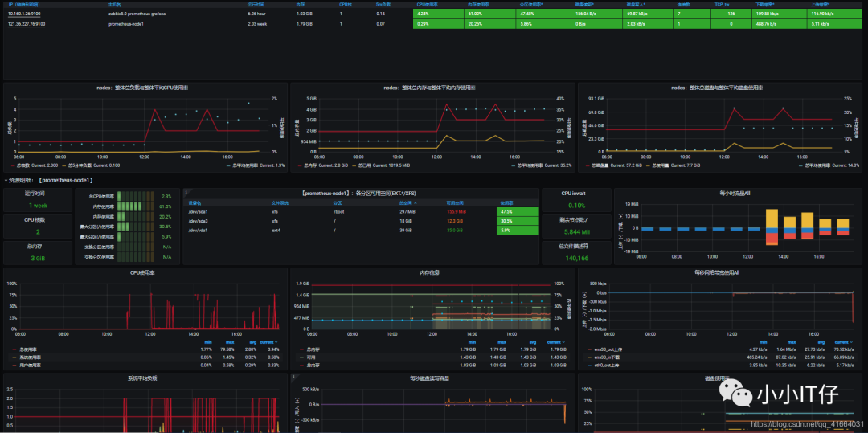This screenshot has width=868, height=433.
Task: Select the prometheus-node1 hostname table cell
Action: pos(125,24)
